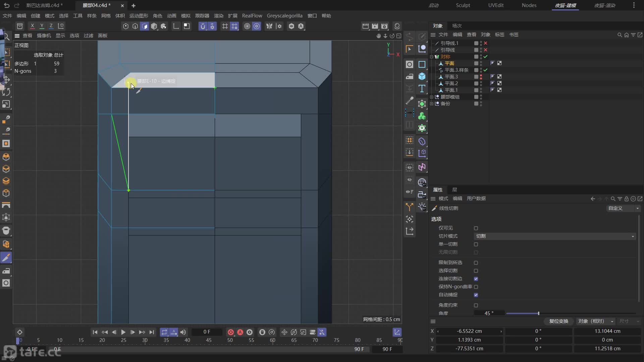The image size is (644, 362).
Task: Switch to points mode icon
Action: (126, 26)
